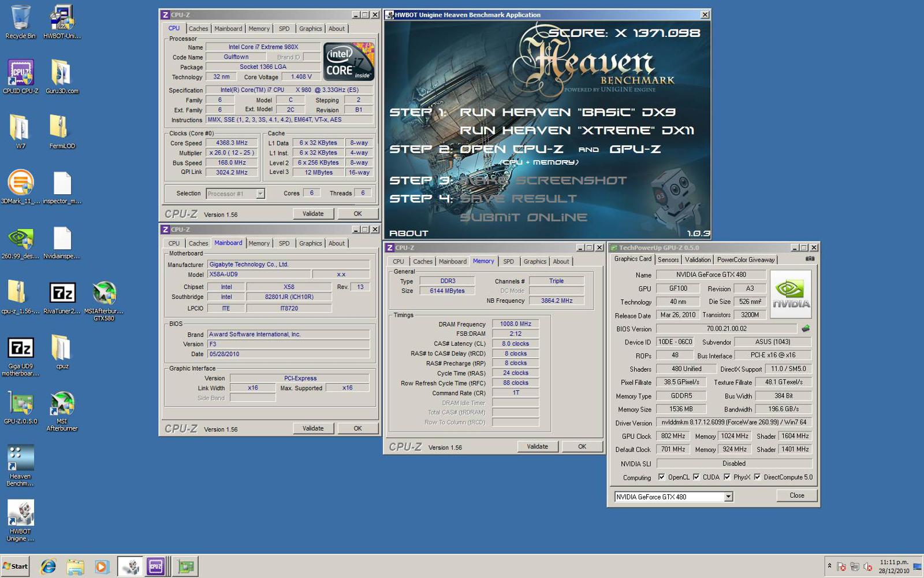Open the MSIAfterburner GTX580 icon
The width and height of the screenshot is (924, 578).
coord(104,301)
